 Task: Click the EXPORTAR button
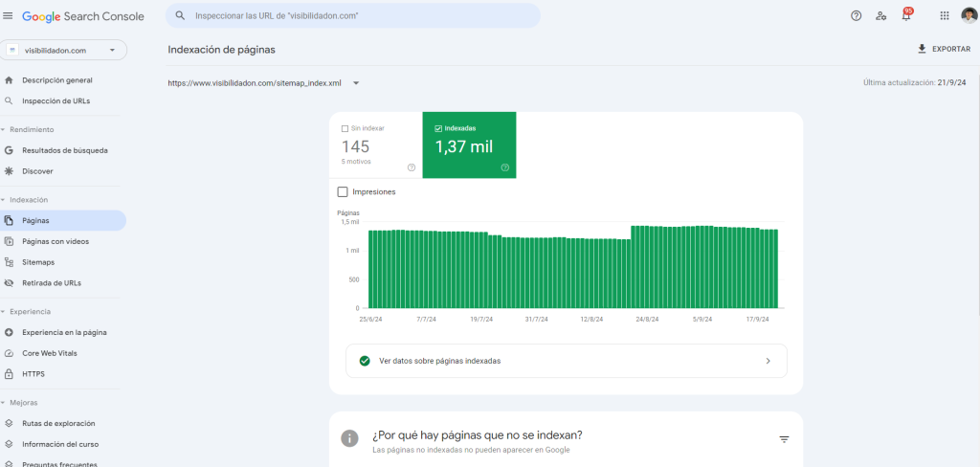click(x=944, y=49)
